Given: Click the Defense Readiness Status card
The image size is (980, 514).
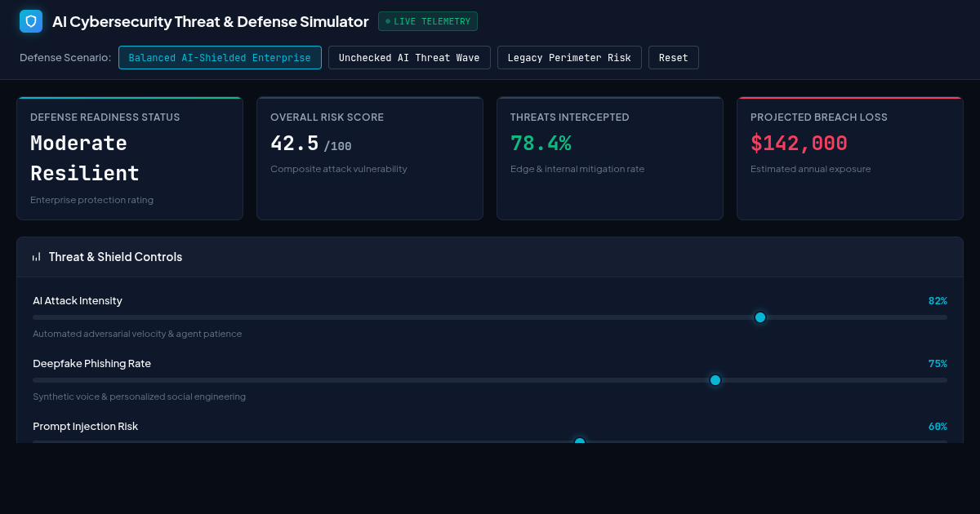Looking at the screenshot, I should [130, 158].
